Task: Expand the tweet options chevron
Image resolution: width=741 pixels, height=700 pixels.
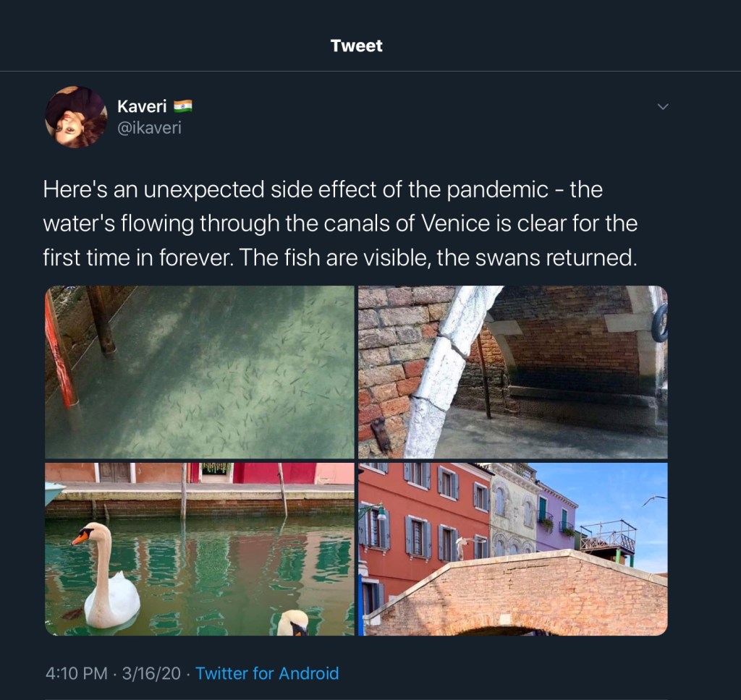Action: (x=662, y=107)
